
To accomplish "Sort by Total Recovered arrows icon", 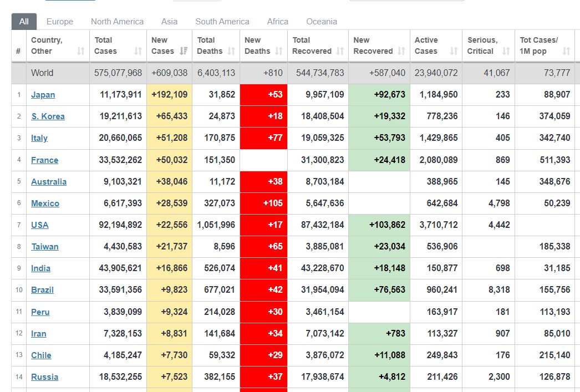I will click(x=340, y=51).
